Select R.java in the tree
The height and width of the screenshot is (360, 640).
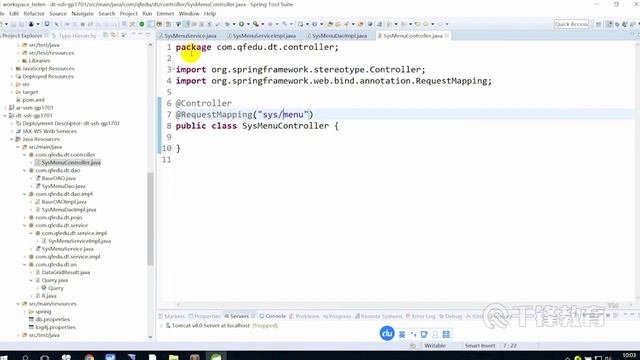tap(49, 296)
